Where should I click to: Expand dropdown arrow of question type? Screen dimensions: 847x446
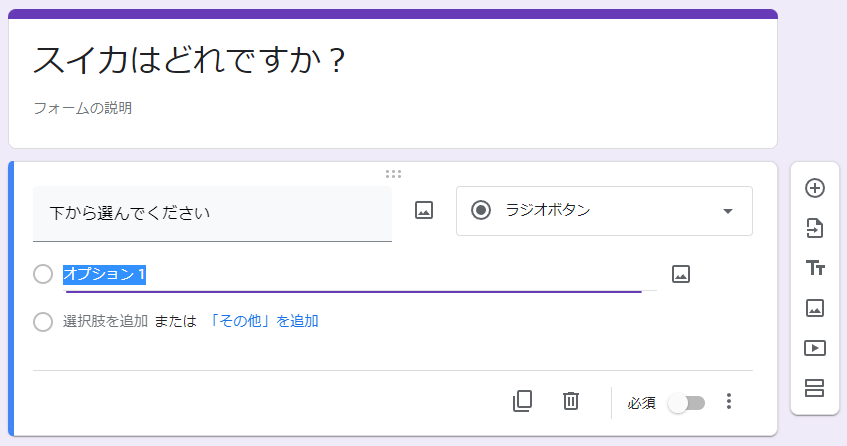coord(728,211)
